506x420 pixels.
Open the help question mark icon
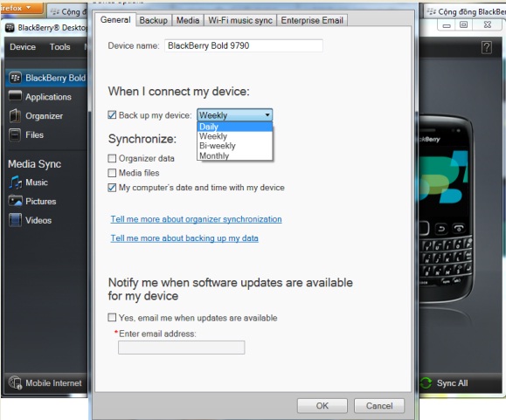click(x=487, y=47)
